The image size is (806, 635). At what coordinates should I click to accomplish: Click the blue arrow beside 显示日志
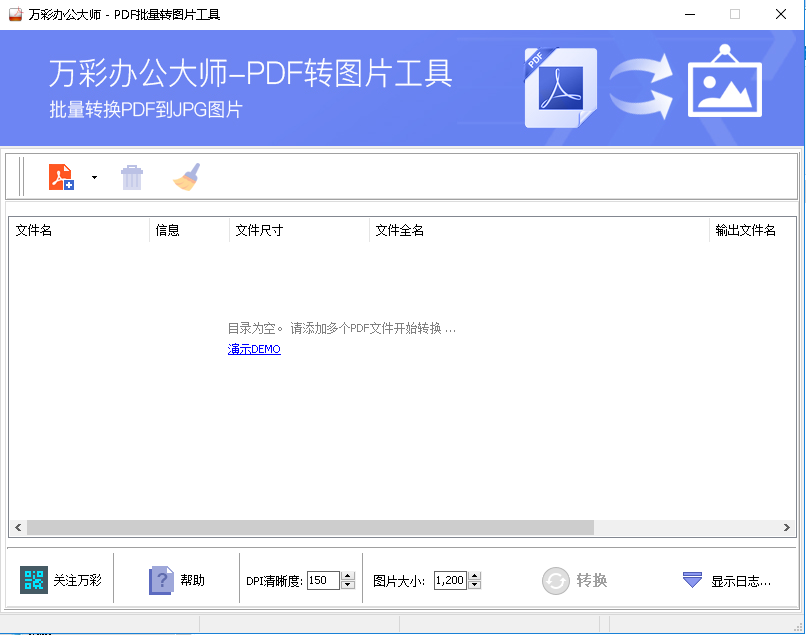tap(692, 579)
